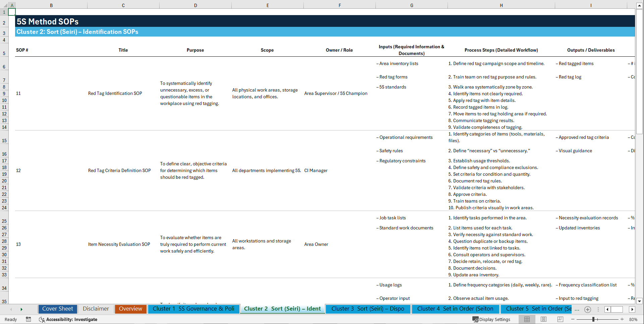Start macro recording from the status bar
Screen dimensions: 644x324
[28, 319]
